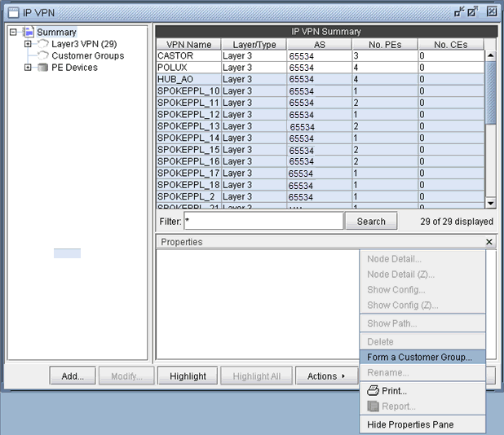Expand the PE Devices node
Image resolution: width=504 pixels, height=435 pixels.
(x=29, y=68)
